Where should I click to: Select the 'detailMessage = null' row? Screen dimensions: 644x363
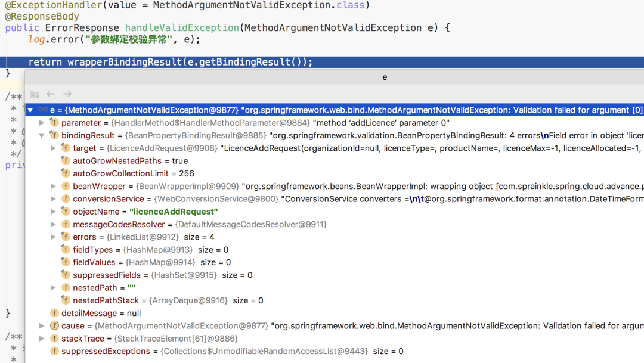tap(335, 314)
